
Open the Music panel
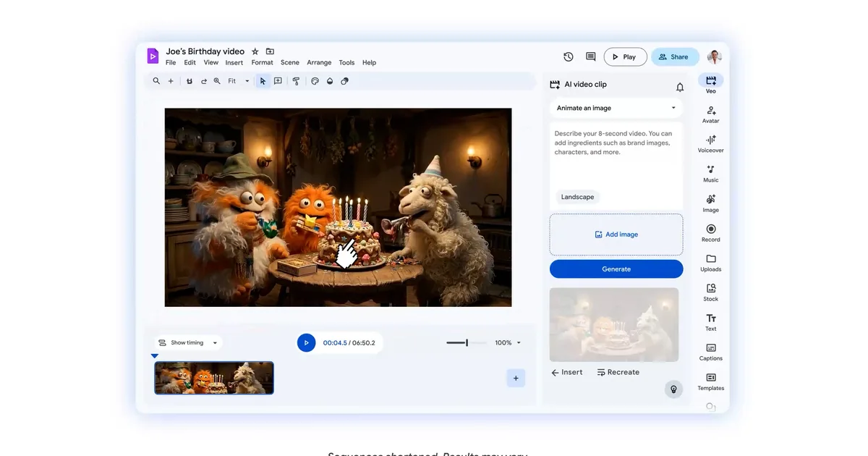click(x=710, y=172)
